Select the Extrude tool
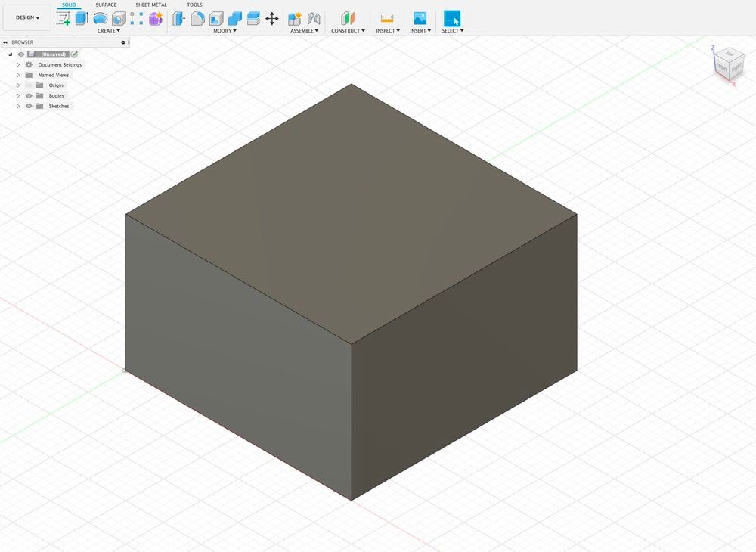756x552 pixels. [82, 19]
